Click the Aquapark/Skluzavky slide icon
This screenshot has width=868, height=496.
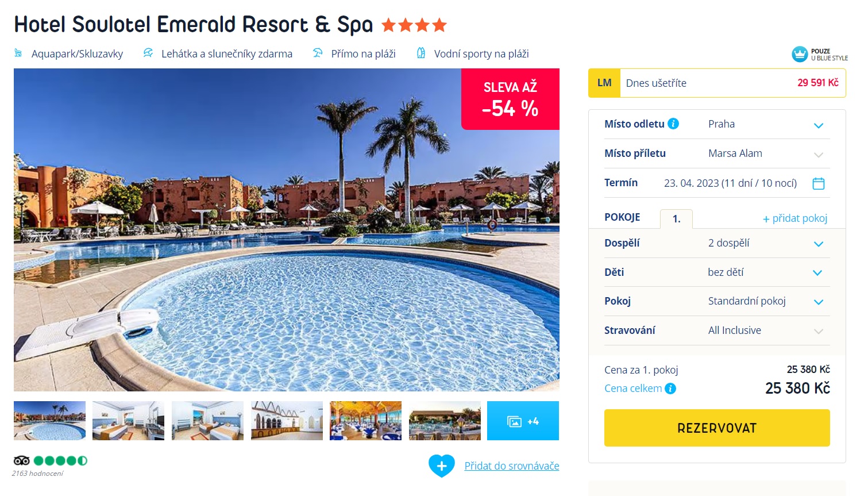18,53
